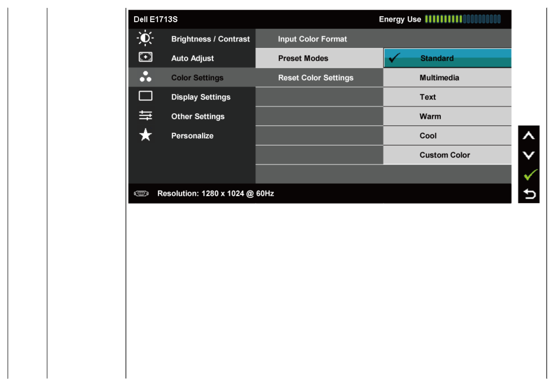
Task: Choose the Multimedia preset mode
Action: [447, 77]
